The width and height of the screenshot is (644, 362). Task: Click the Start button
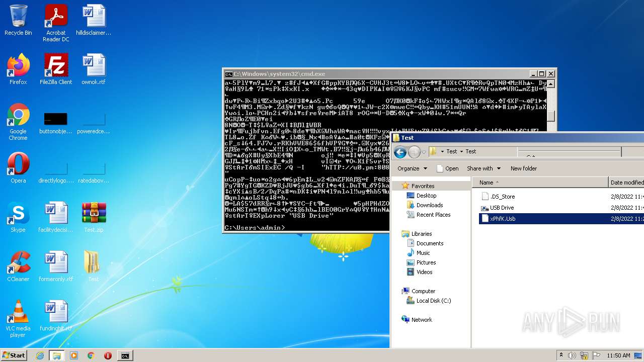(14, 355)
